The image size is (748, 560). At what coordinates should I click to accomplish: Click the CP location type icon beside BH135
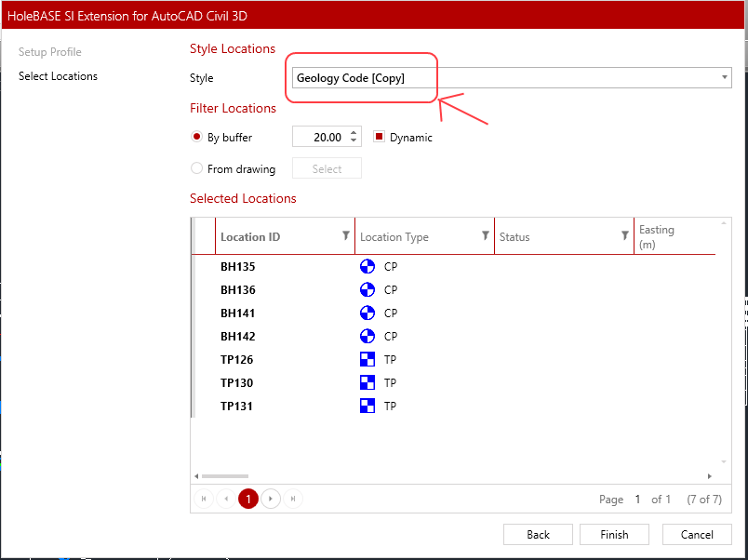[x=367, y=266]
